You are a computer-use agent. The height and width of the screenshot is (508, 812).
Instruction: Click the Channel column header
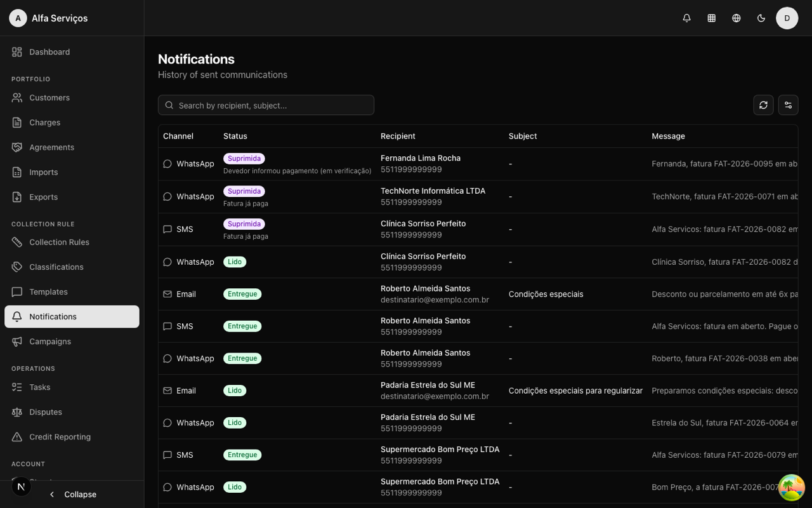click(178, 136)
